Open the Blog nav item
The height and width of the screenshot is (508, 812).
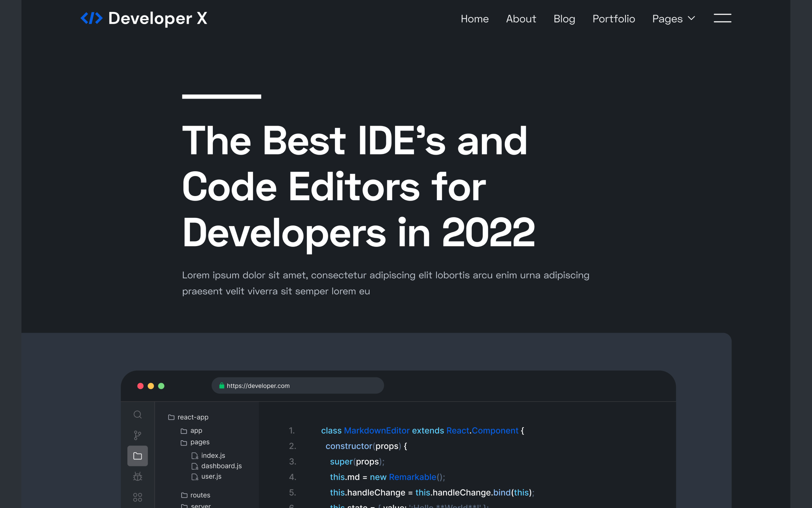[x=564, y=19]
